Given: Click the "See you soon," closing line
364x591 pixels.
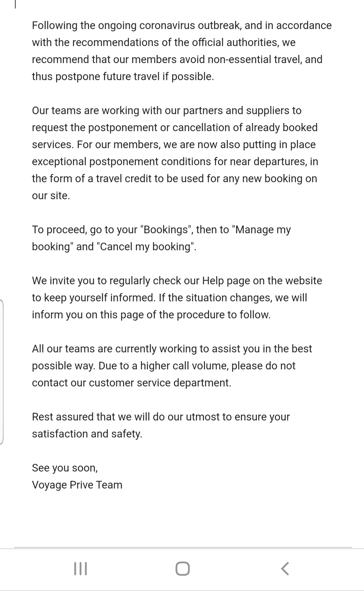Looking at the screenshot, I should (x=65, y=468).
